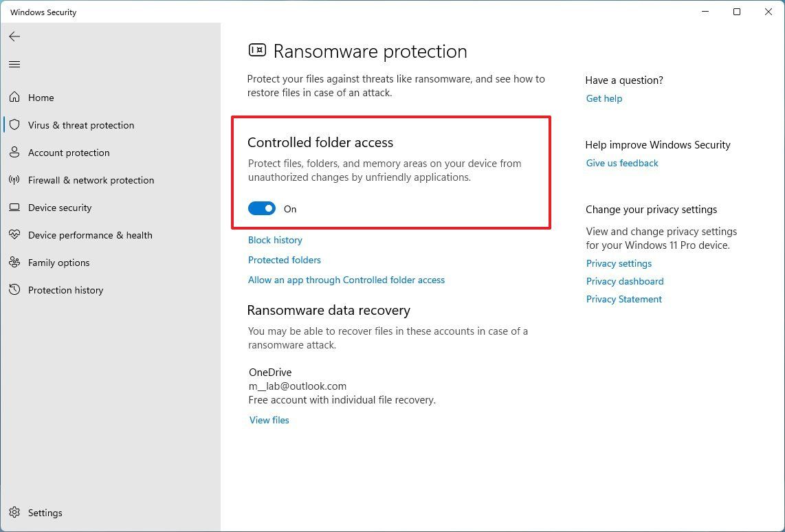Open Protection history clock icon

tap(14, 290)
